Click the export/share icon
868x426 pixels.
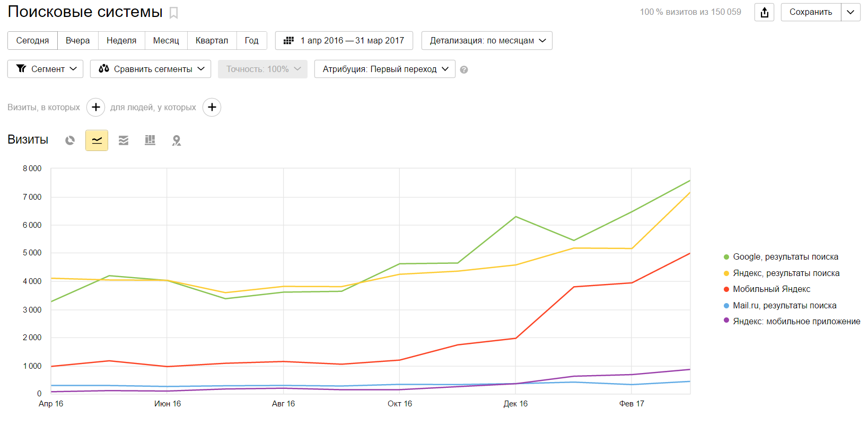coord(764,12)
